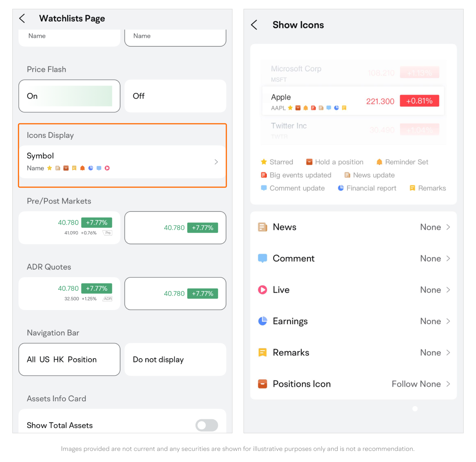This screenshot has height=462, width=476.
Task: Open Icons Display Symbol chevron
Action: (216, 162)
